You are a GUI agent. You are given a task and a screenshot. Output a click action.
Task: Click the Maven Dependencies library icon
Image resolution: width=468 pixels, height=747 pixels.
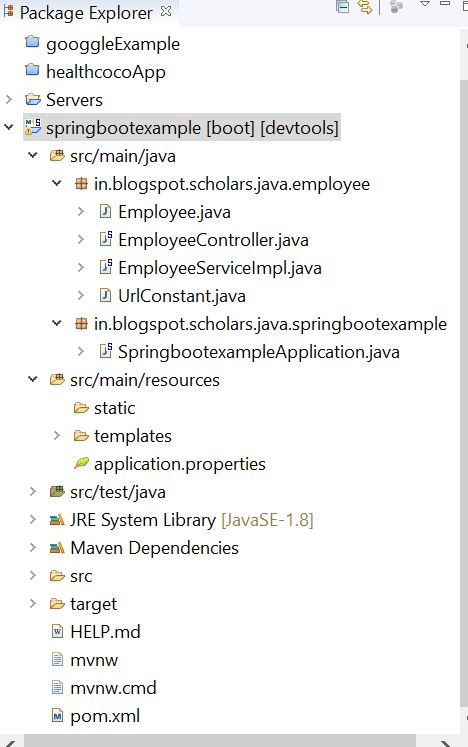pyautogui.click(x=57, y=548)
